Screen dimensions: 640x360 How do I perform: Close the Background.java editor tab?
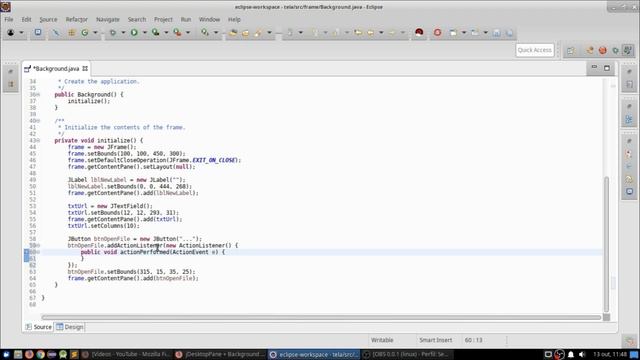pyautogui.click(x=85, y=69)
